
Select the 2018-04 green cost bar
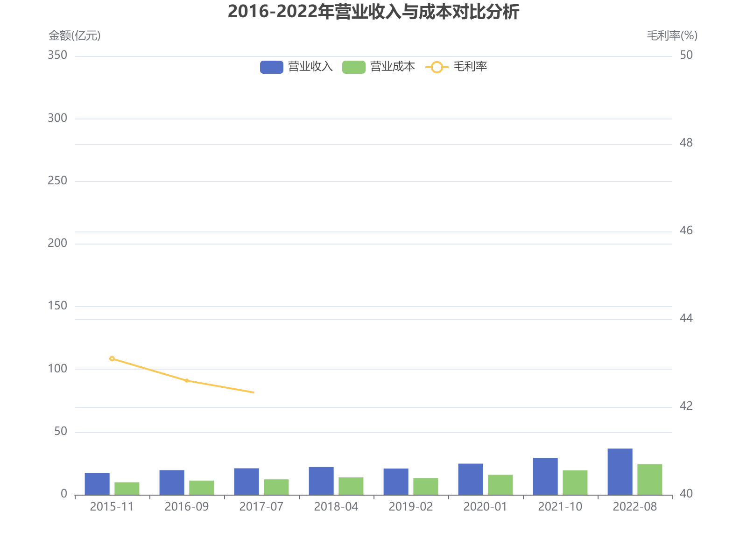pos(351,486)
